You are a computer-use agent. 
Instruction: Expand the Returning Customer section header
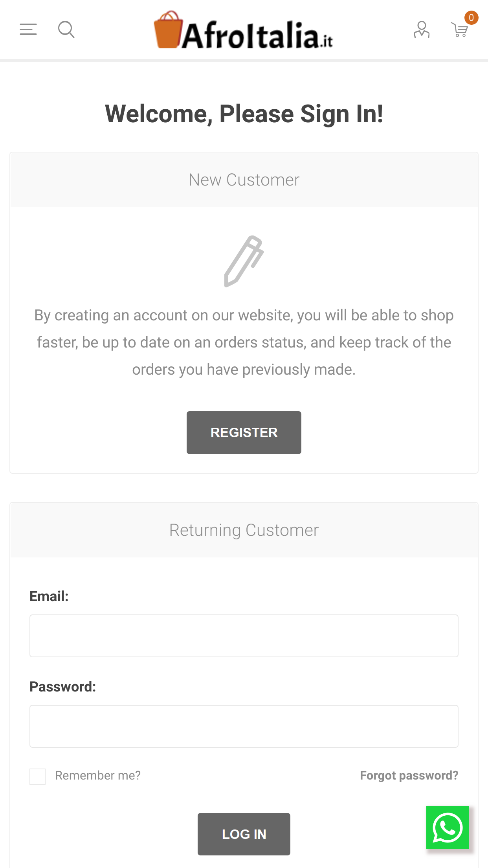click(x=244, y=530)
